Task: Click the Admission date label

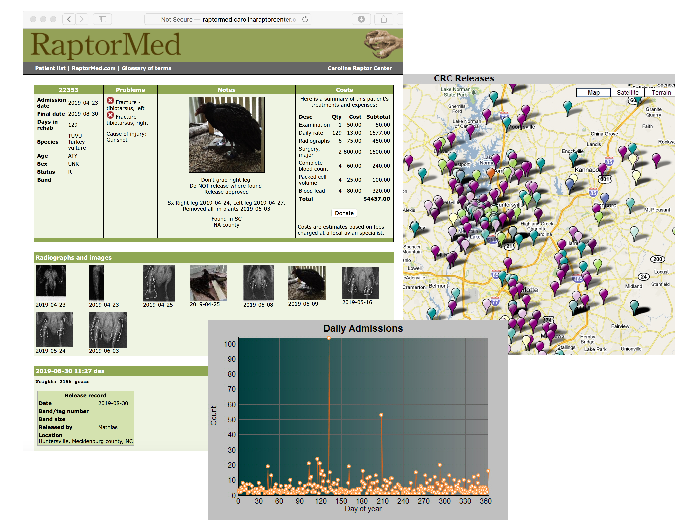Action: 51,103
